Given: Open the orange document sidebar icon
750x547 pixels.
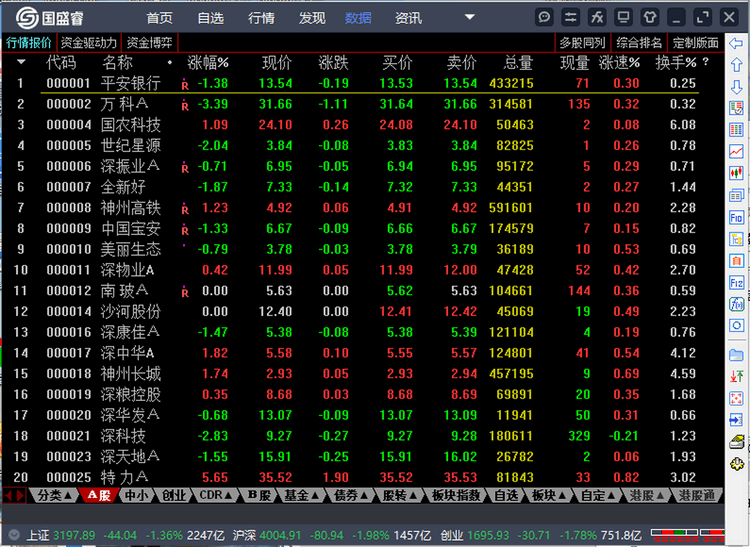Looking at the screenshot, I should [x=736, y=261].
